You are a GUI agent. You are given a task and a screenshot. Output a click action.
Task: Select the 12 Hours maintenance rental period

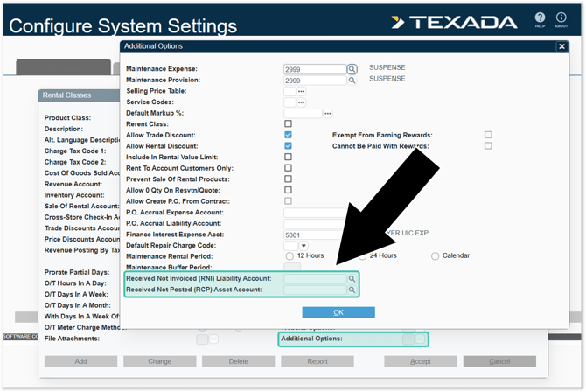[290, 256]
